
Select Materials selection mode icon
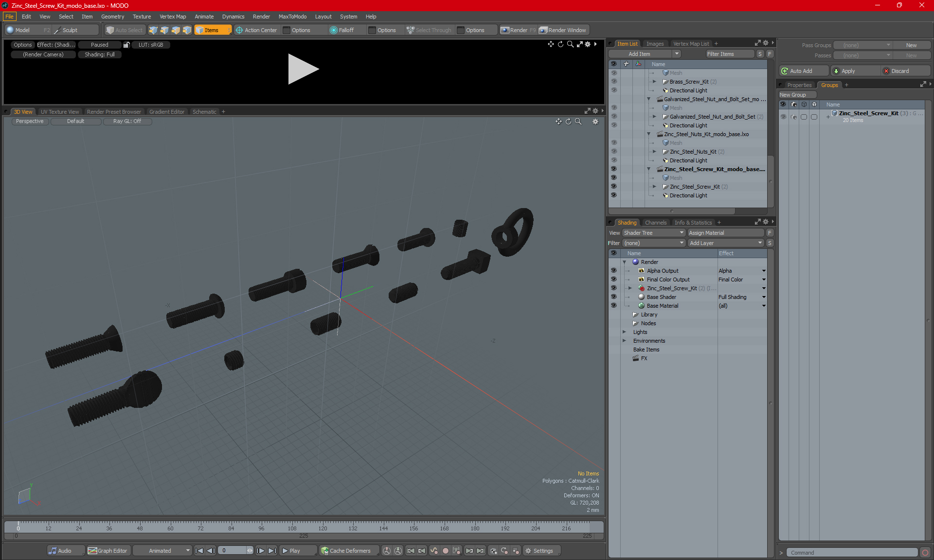click(x=187, y=30)
